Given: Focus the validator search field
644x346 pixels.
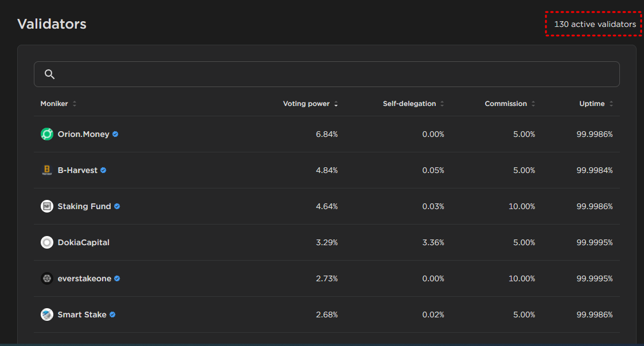Looking at the screenshot, I should [x=326, y=74].
